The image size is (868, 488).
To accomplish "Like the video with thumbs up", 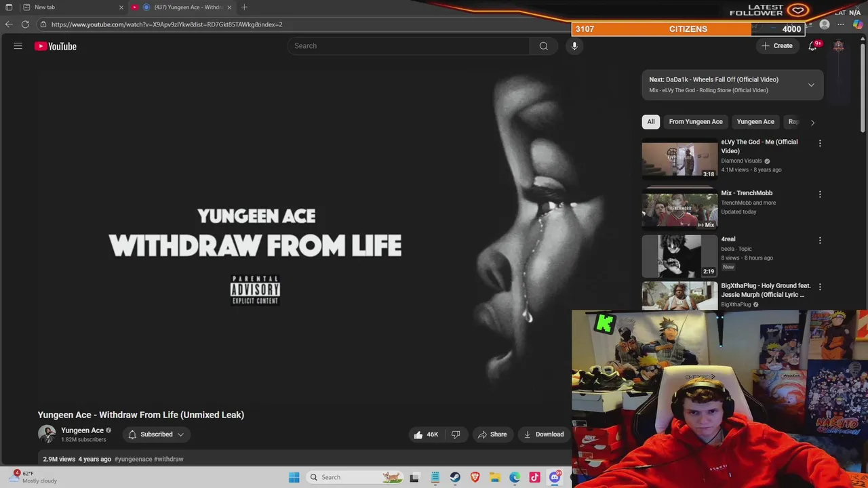I will (x=427, y=434).
